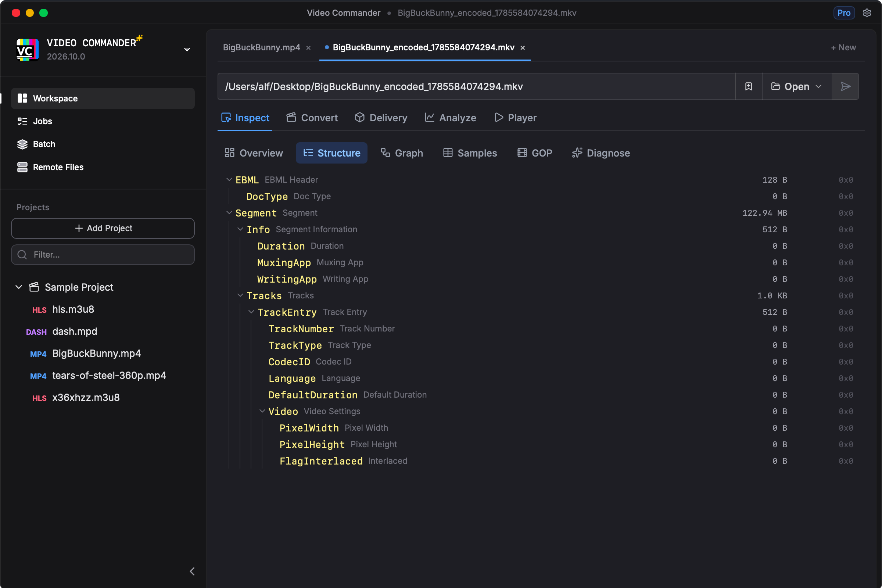Collapse the TrackEntry node
882x588 pixels.
tap(251, 312)
